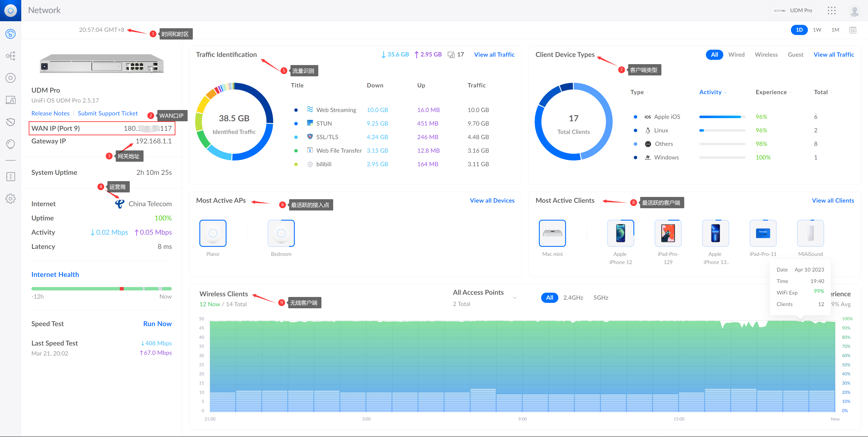Click the bilibili globe icon

pos(310,164)
